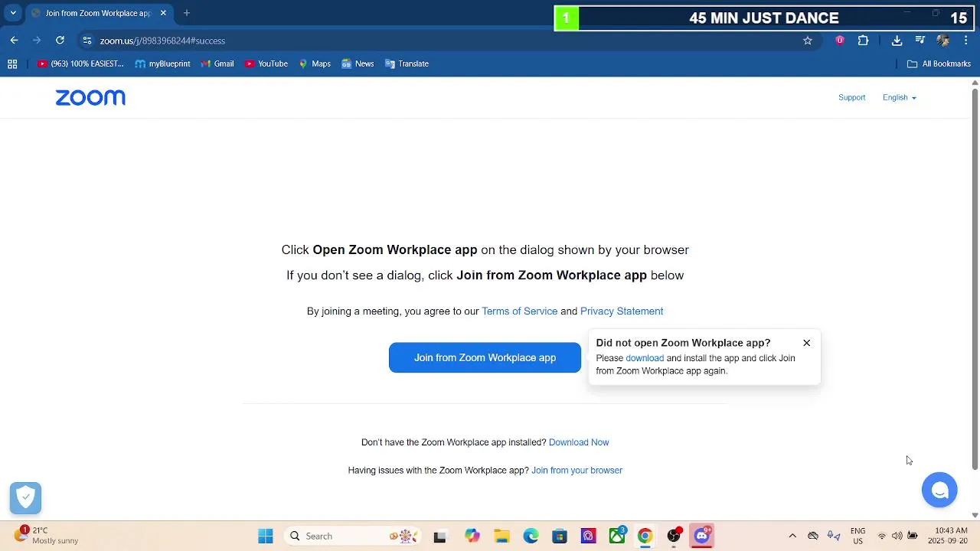Screen dimensions: 980x551
Task: Open the Xbox app from the taskbar
Action: pyautogui.click(x=617, y=536)
